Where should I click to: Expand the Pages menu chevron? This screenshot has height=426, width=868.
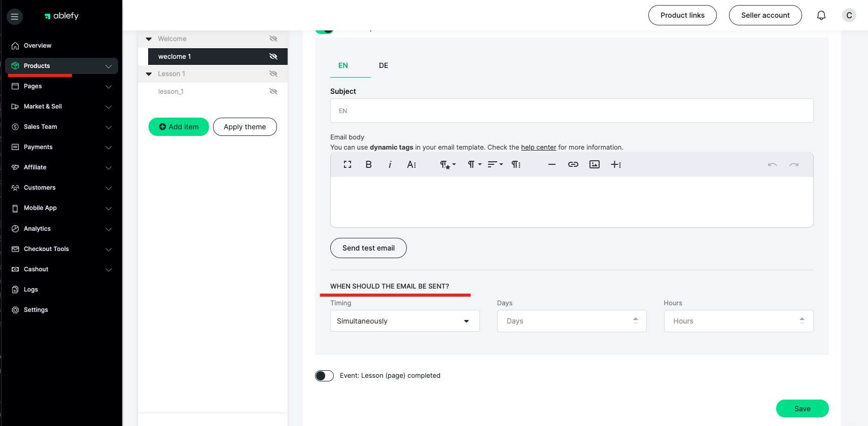tap(109, 87)
